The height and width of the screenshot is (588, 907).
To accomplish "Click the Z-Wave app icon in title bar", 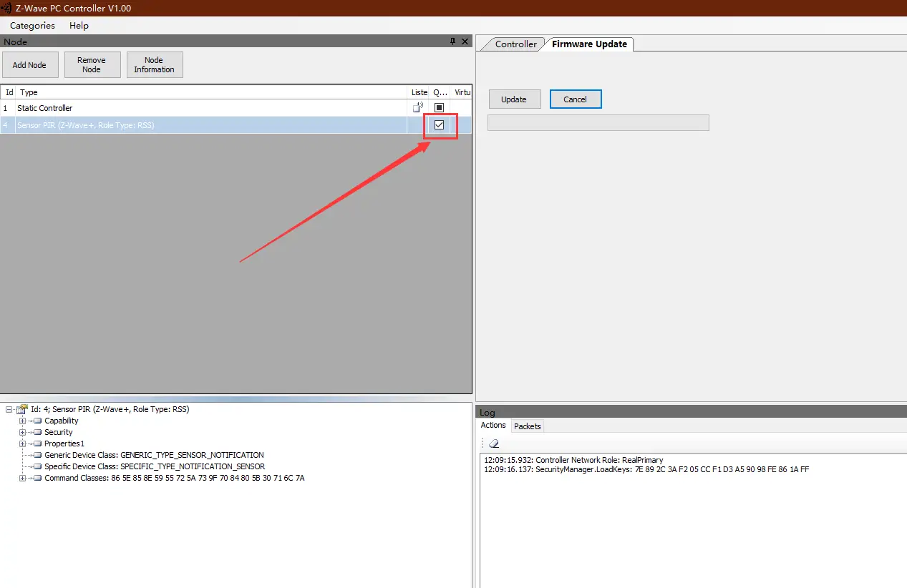I will click(x=5, y=8).
